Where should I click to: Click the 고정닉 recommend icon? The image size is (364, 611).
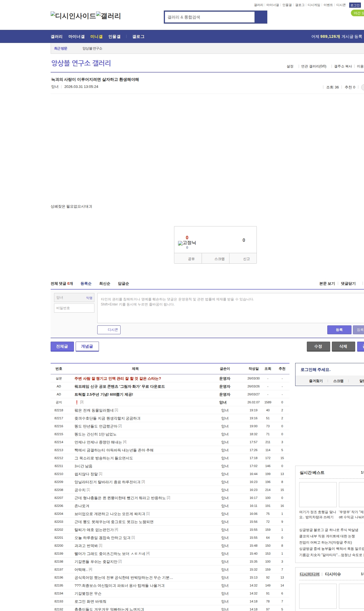pos(180,243)
